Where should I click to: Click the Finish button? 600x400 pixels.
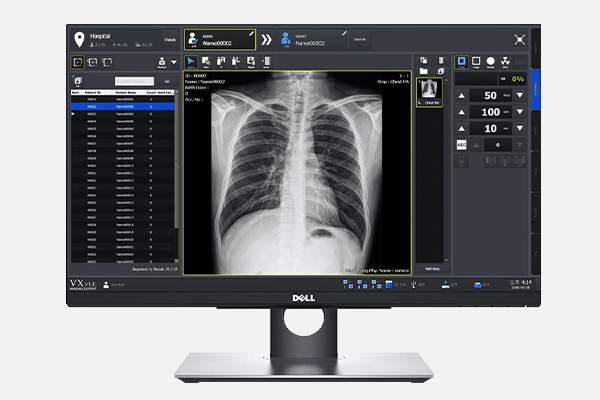(x=170, y=40)
